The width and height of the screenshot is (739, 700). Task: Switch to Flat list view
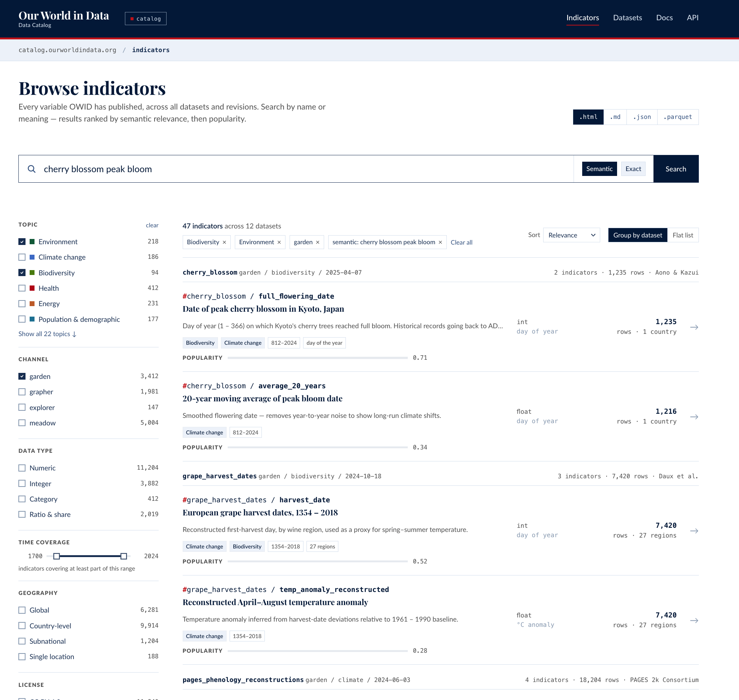pyautogui.click(x=683, y=235)
